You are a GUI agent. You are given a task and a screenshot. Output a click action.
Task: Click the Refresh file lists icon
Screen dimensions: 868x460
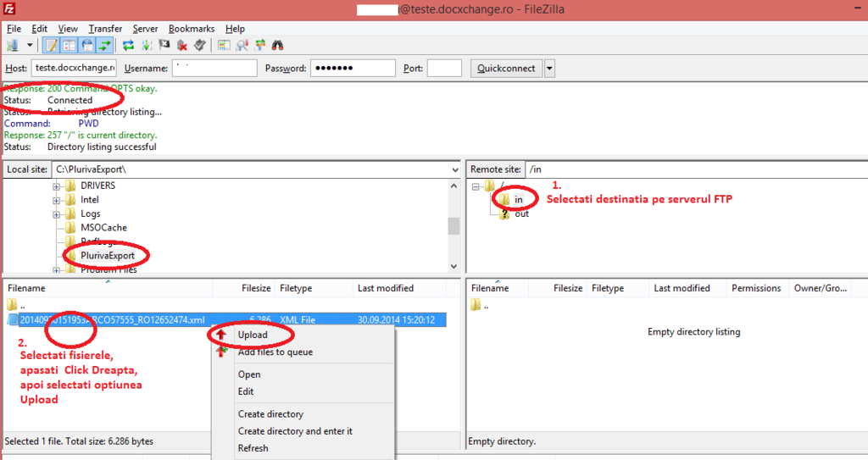[x=128, y=45]
